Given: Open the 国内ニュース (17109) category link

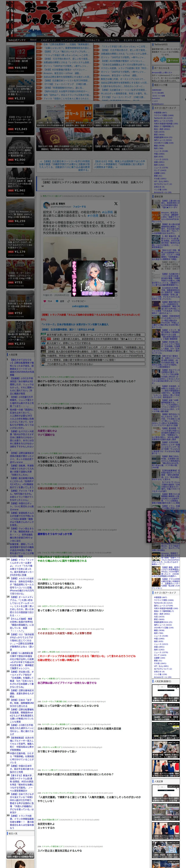Looking at the screenshot, I should 163,121.
